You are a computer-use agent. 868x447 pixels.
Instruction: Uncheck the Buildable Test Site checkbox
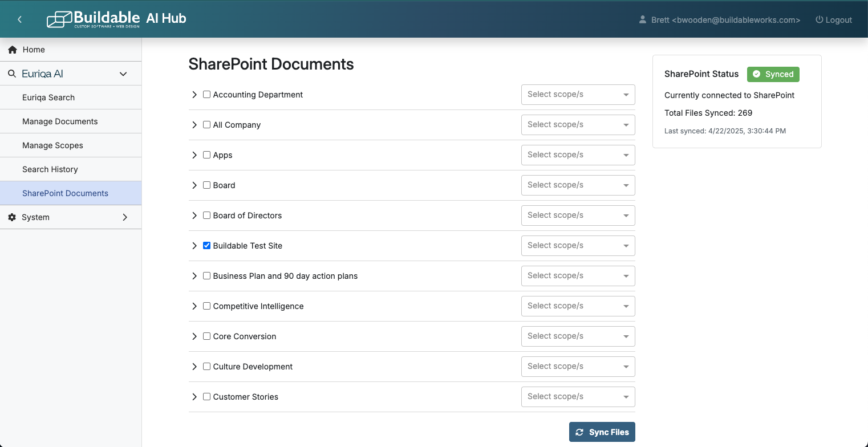point(207,246)
